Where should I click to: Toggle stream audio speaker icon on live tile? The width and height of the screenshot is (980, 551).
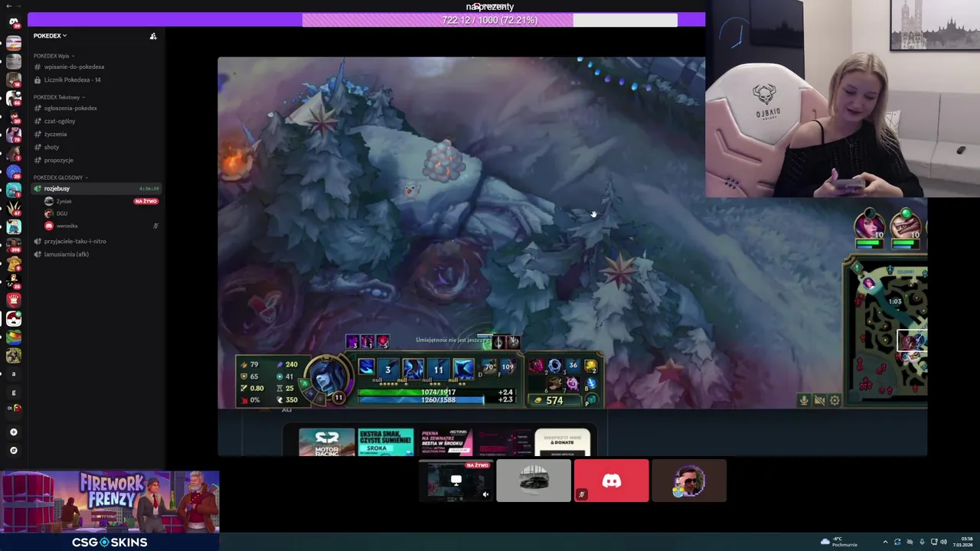485,494
